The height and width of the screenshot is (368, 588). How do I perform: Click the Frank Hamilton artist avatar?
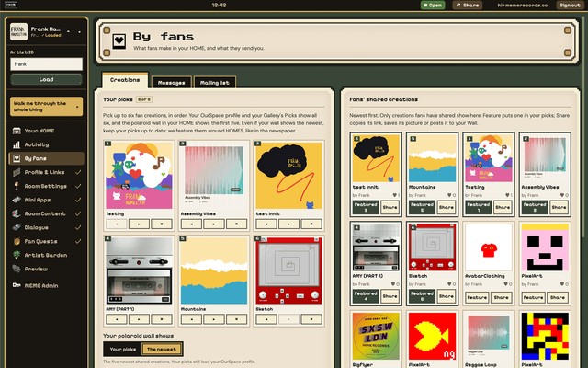18,32
